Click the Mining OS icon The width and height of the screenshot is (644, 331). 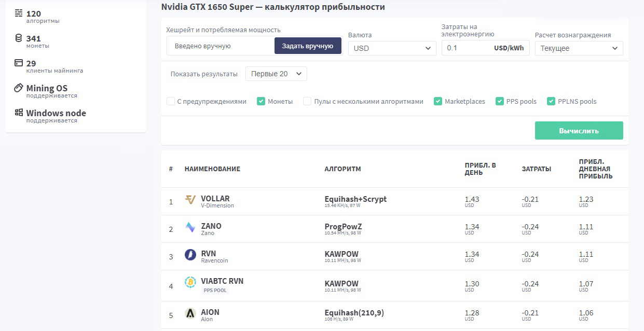click(x=19, y=88)
